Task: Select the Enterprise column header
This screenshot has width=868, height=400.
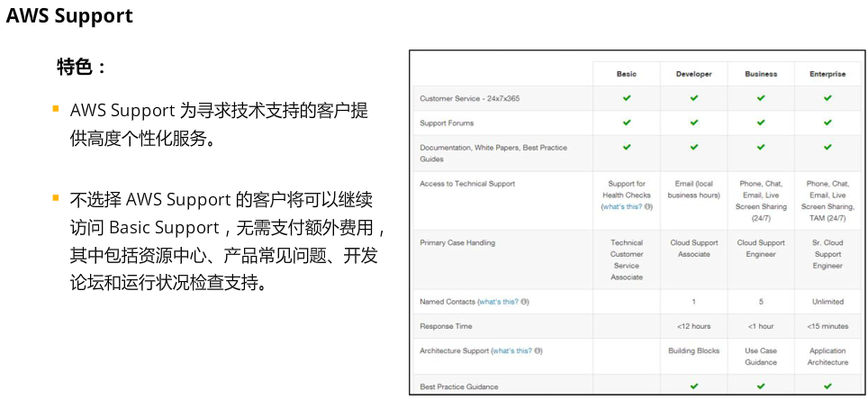Action: (x=827, y=74)
